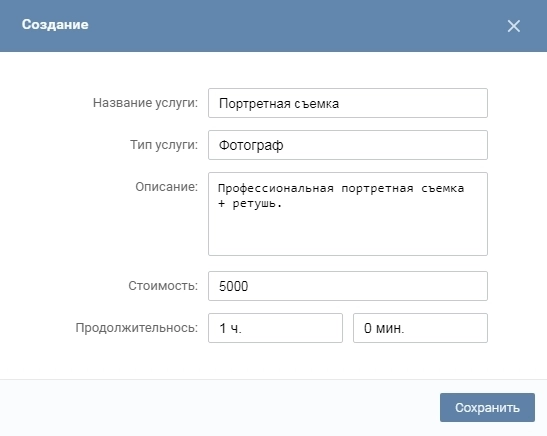Open the minutes dropdown showing 0 мин.
Screen dimensions: 547x436
[x=420, y=328]
